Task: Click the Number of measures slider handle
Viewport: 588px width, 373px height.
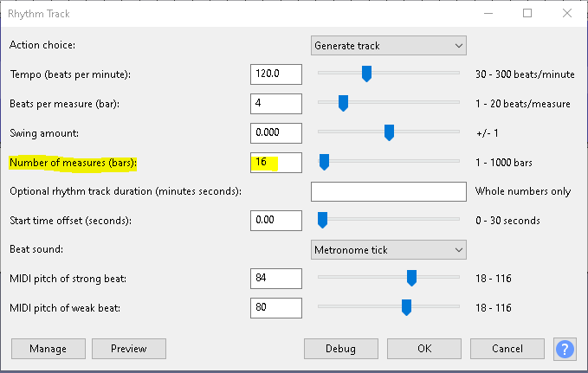Action: coord(325,162)
